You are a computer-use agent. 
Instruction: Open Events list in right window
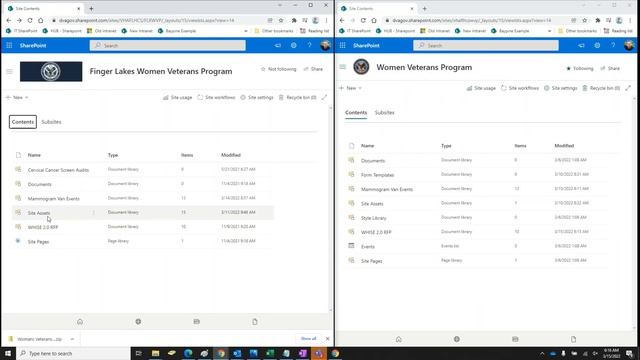[x=368, y=247]
